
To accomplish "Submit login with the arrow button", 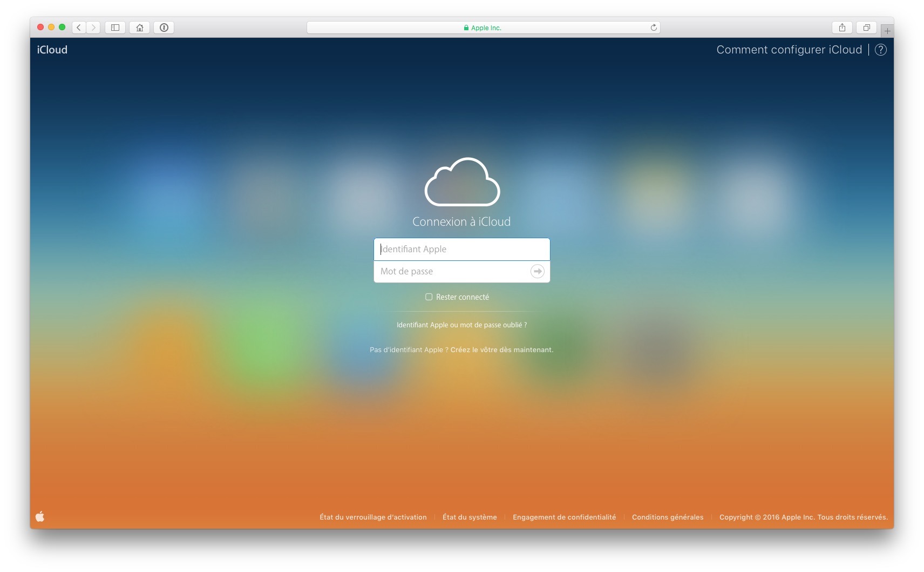I will (x=537, y=271).
